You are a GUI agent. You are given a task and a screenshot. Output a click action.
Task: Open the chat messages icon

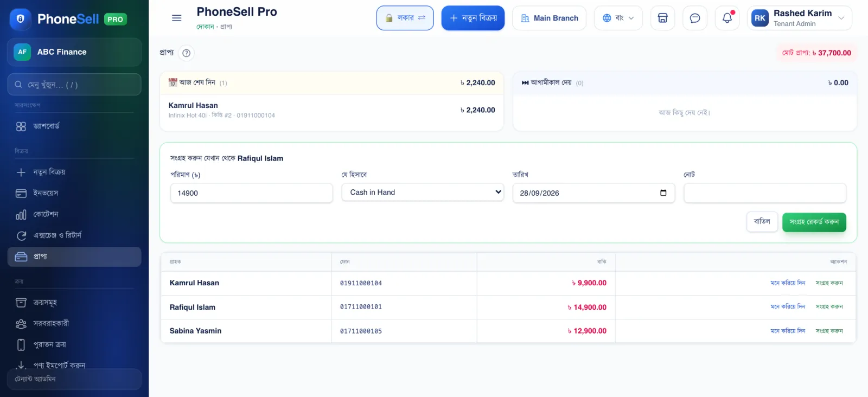pyautogui.click(x=694, y=18)
